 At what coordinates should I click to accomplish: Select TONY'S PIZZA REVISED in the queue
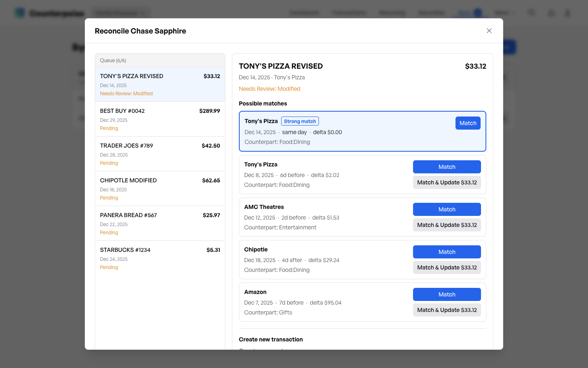pyautogui.click(x=160, y=84)
